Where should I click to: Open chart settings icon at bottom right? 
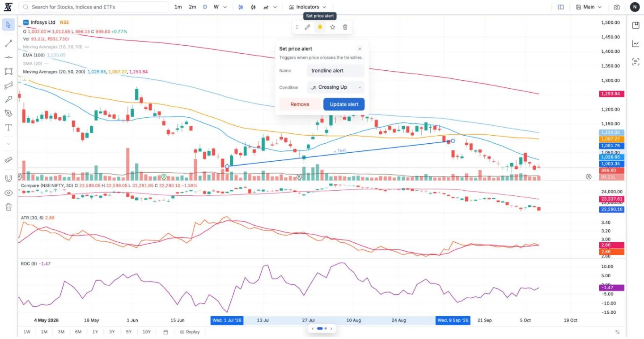pyautogui.click(x=617, y=332)
